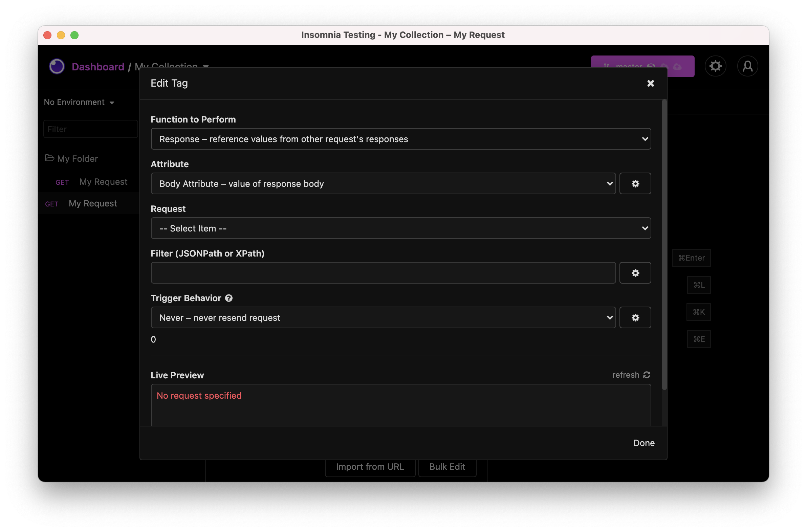Viewport: 807px width, 532px height.
Task: Select the first GET My Request in sidebar
Action: (103, 181)
